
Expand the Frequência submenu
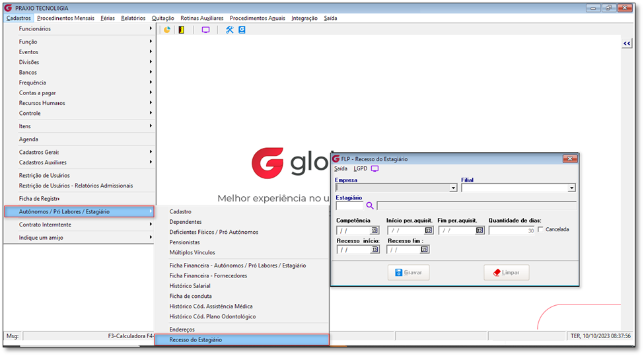coord(79,83)
